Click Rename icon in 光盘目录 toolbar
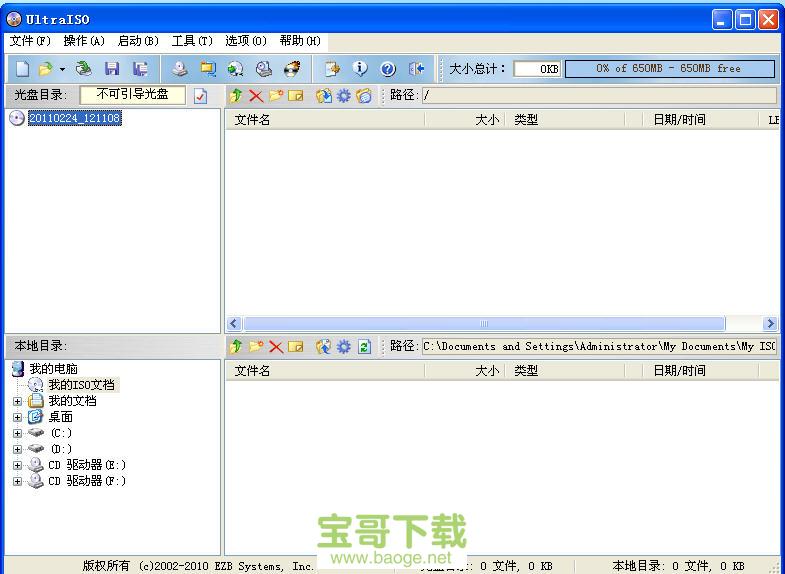Image resolution: width=785 pixels, height=574 pixels. 296,95
